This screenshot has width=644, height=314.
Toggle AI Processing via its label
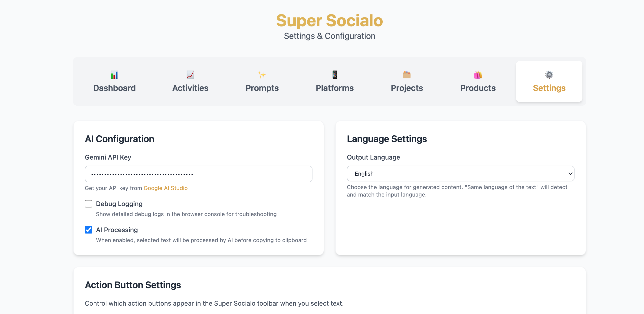[x=117, y=230]
